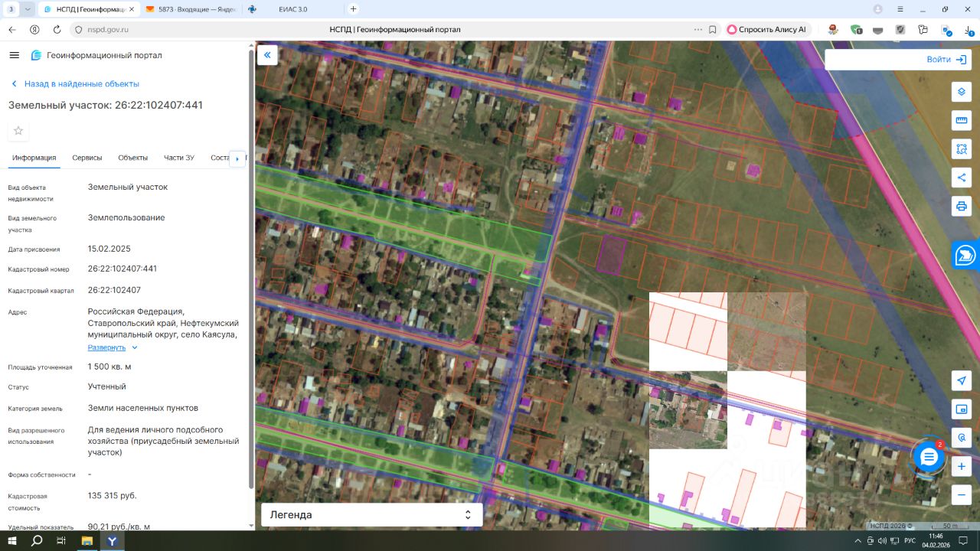Viewport: 980px width, 551px height.
Task: Open the taskbar clock showing 11:46
Action: click(x=936, y=540)
